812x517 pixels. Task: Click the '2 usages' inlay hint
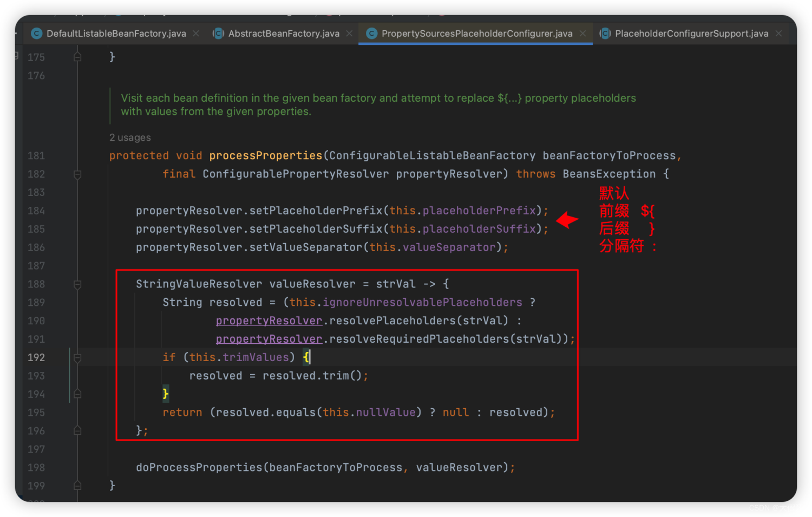[x=130, y=138]
